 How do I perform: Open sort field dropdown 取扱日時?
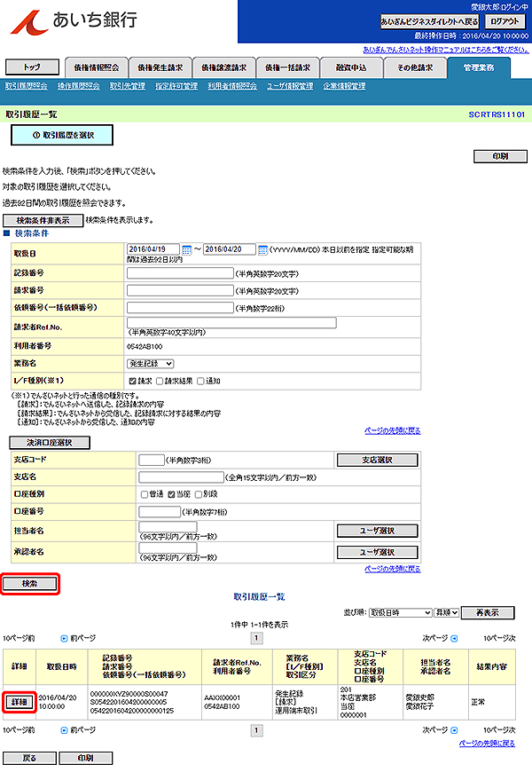pos(401,612)
